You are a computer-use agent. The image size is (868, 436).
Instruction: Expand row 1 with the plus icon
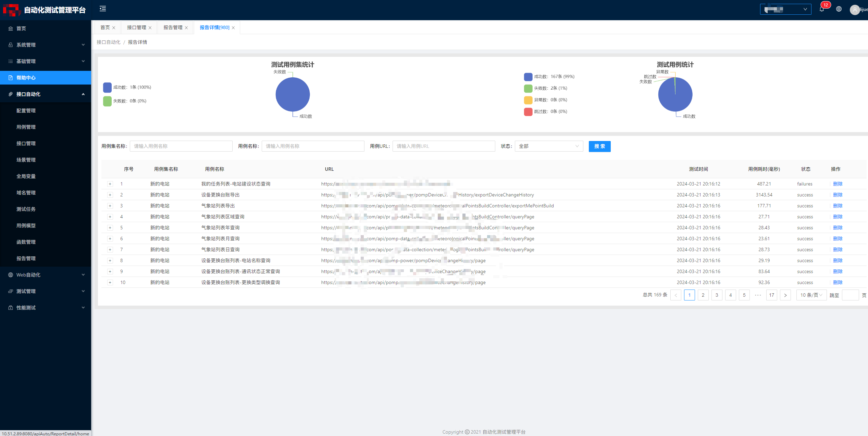[x=110, y=184]
